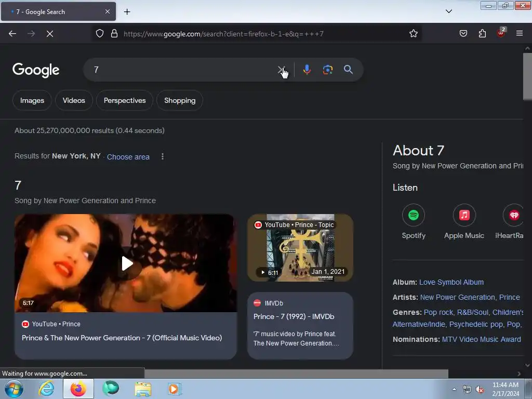Go back to the previous page
The height and width of the screenshot is (399, 532).
12,34
